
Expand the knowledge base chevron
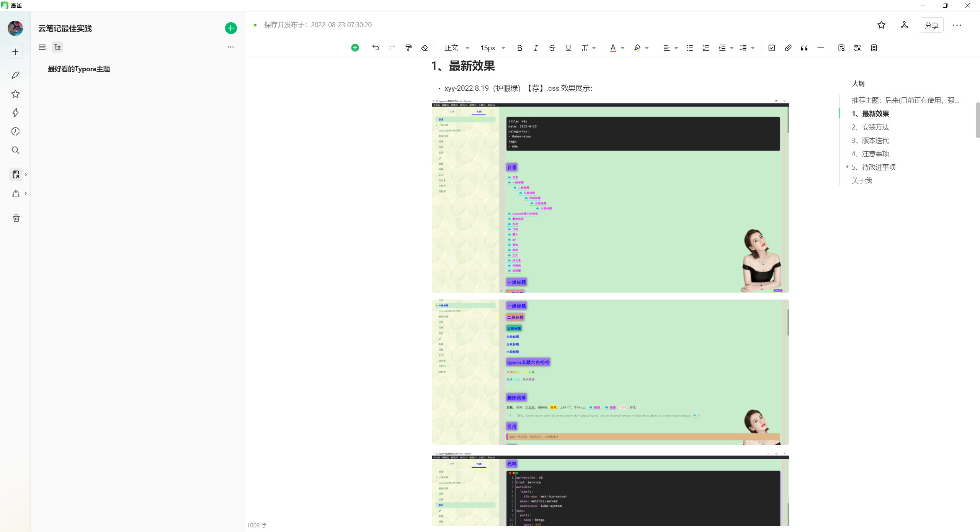(x=26, y=175)
